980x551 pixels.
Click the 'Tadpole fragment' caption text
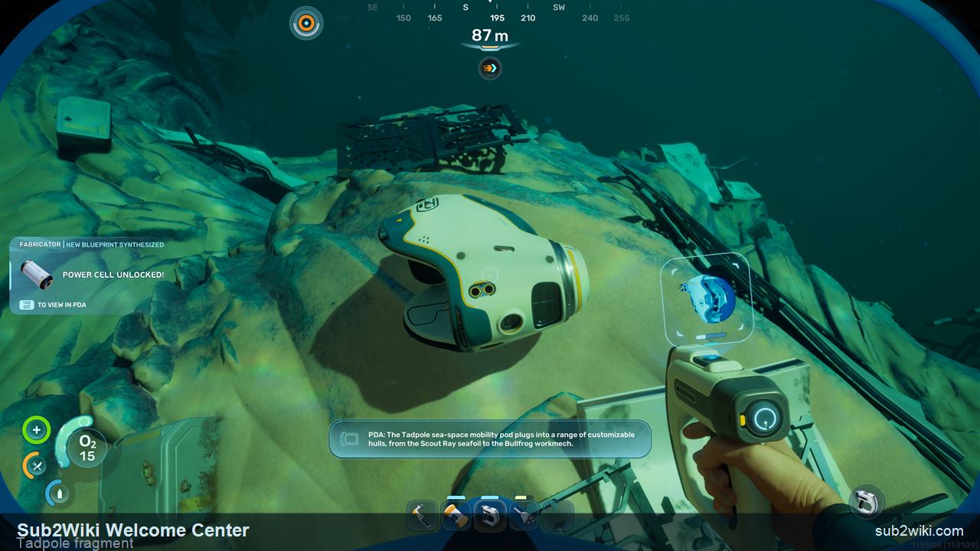click(75, 543)
